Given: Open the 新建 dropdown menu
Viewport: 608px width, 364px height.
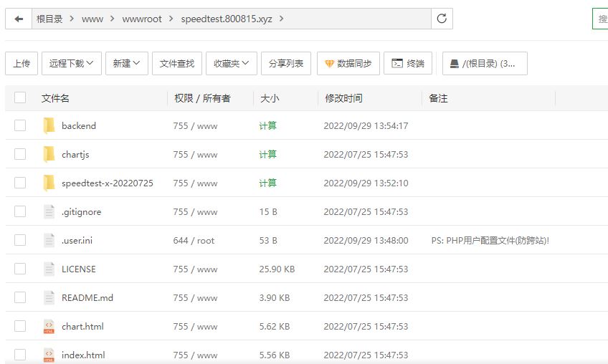Looking at the screenshot, I should pos(126,64).
